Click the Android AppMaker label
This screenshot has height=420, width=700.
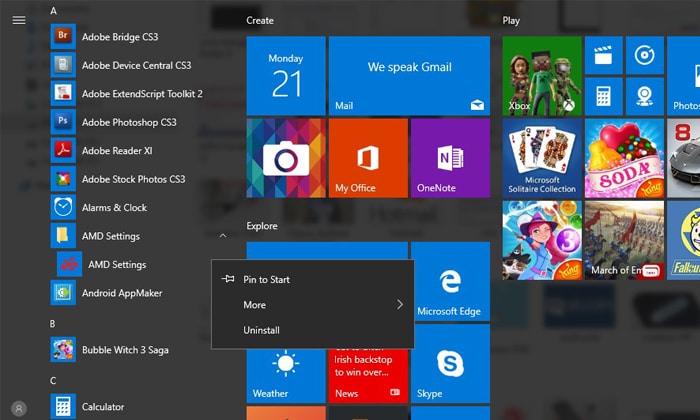(x=122, y=293)
